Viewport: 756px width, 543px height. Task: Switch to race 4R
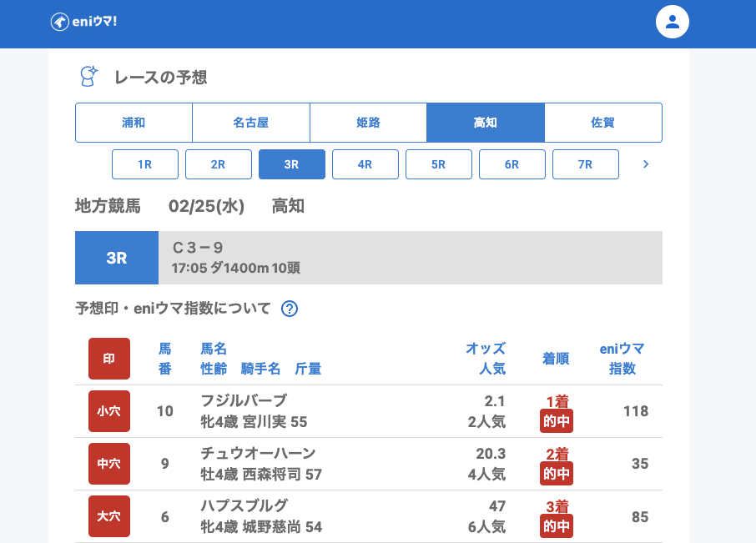(x=365, y=164)
